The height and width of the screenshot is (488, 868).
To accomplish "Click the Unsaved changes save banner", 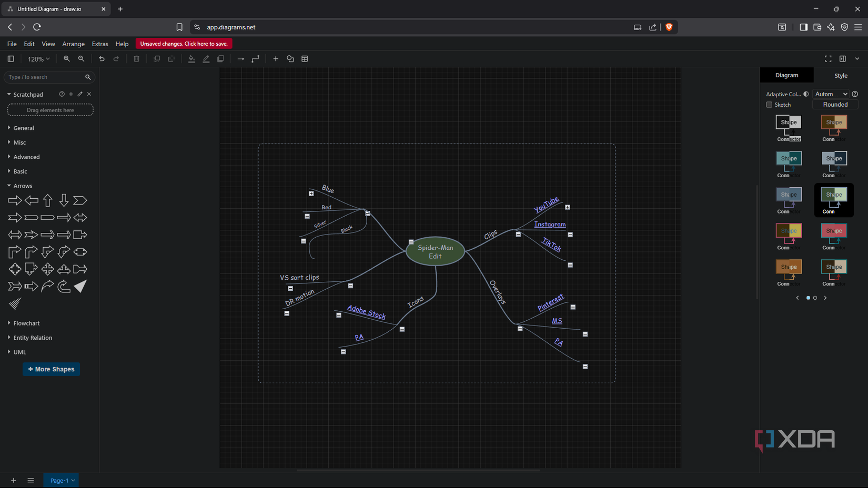I will pos(184,44).
